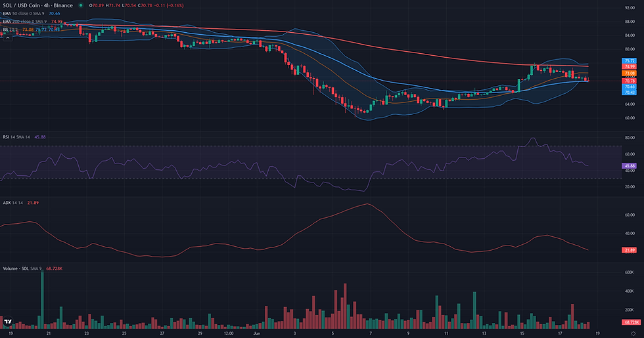Click the red 74.99 EMA 200 price label
This screenshot has height=338, width=644.
pyautogui.click(x=630, y=66)
